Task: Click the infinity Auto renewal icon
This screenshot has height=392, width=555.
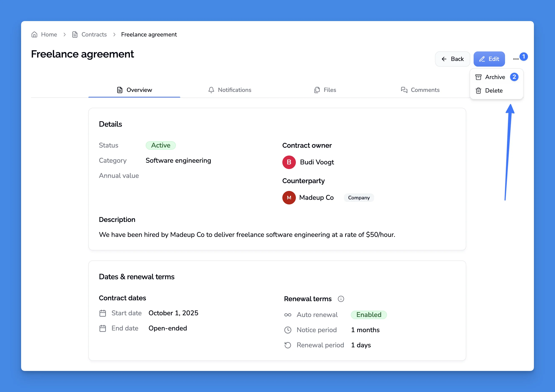Action: [x=288, y=315]
